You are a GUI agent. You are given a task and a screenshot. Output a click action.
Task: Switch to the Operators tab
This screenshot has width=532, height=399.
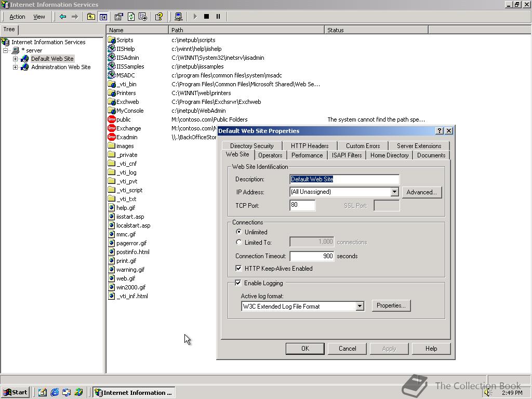(270, 155)
